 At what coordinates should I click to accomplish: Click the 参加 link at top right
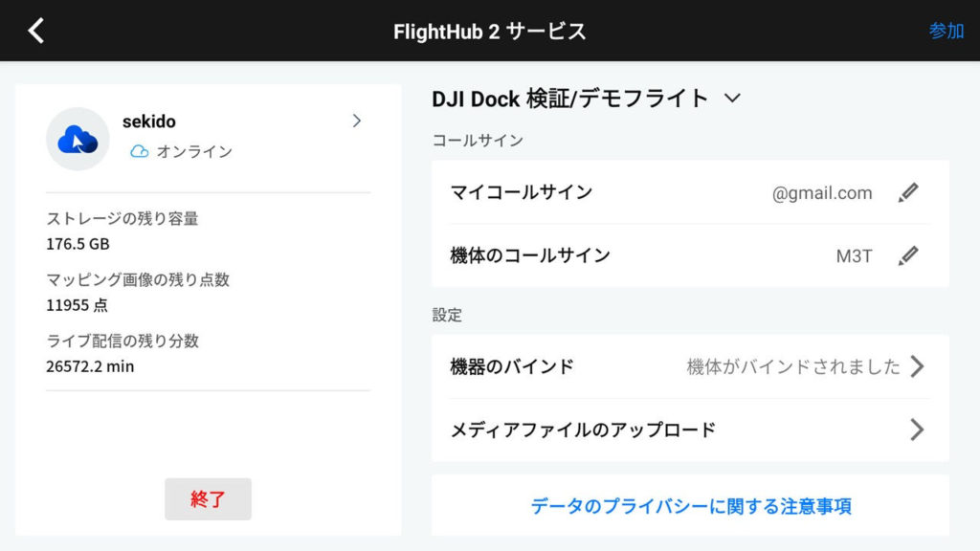click(946, 30)
